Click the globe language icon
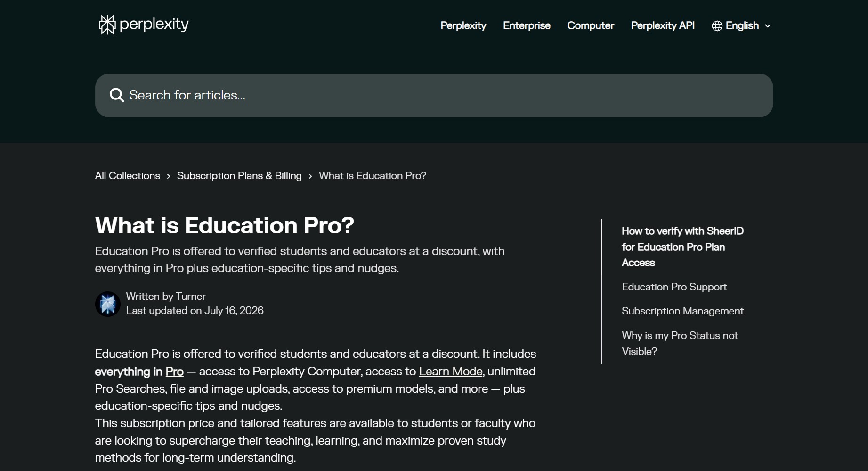868x471 pixels. click(x=717, y=26)
